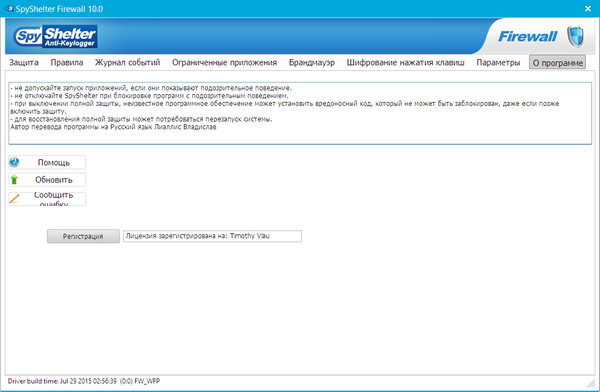Click the blue Firewall shield icon

click(575, 36)
